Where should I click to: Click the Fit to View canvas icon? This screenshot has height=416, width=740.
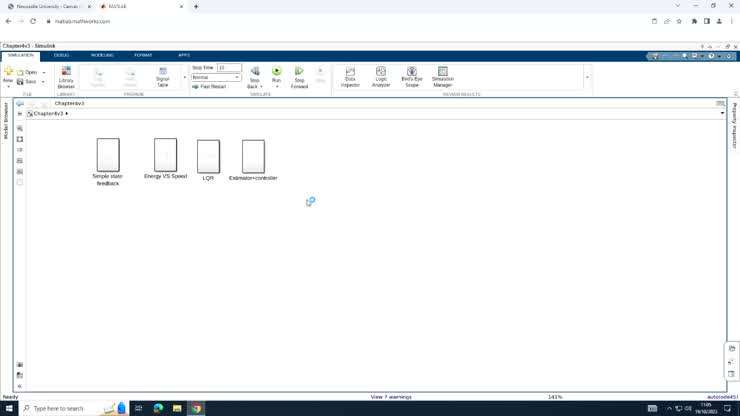20,139
